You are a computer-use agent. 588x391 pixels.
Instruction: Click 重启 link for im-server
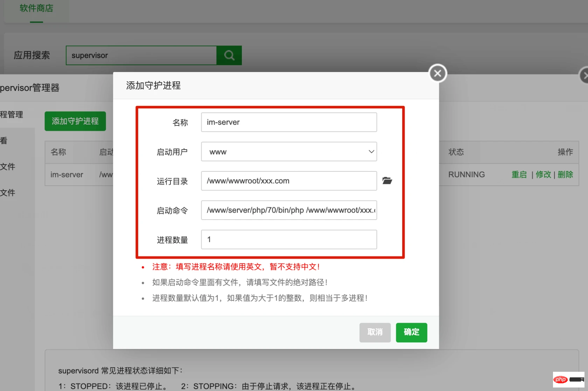519,175
